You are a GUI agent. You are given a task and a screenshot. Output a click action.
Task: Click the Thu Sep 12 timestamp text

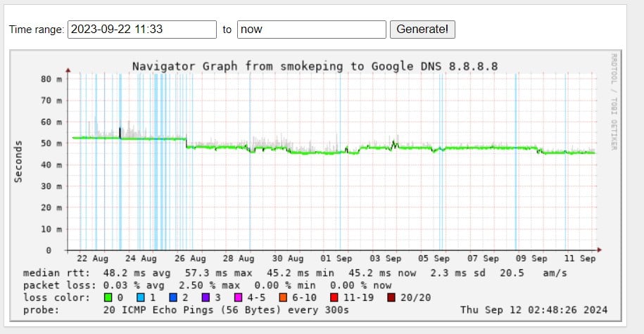533,309
